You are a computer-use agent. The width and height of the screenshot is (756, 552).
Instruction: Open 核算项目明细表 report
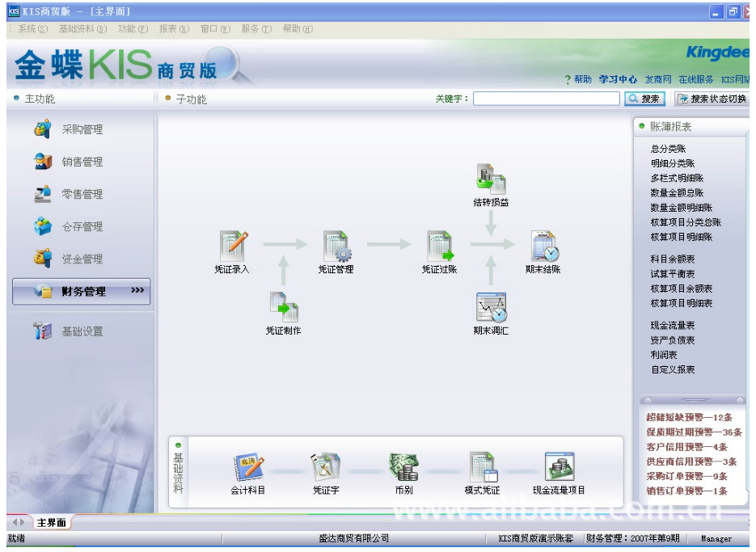pos(681,303)
